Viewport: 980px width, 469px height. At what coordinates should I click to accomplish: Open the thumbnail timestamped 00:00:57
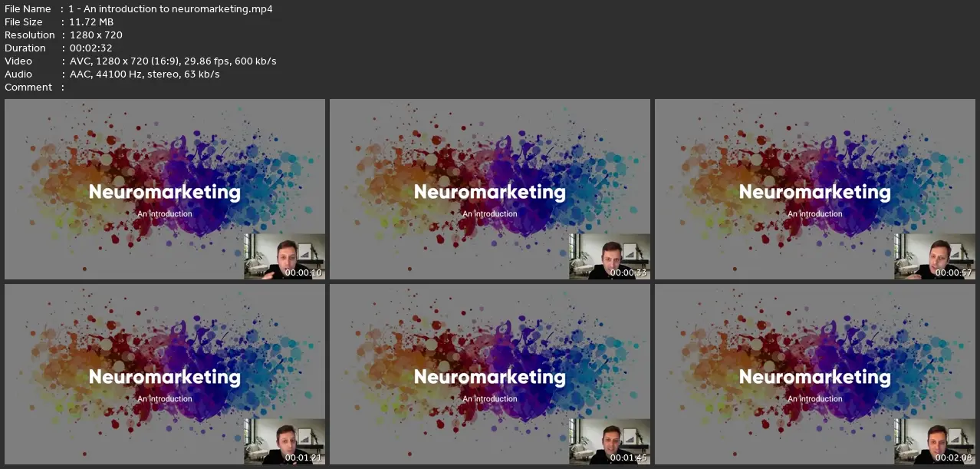pos(815,189)
